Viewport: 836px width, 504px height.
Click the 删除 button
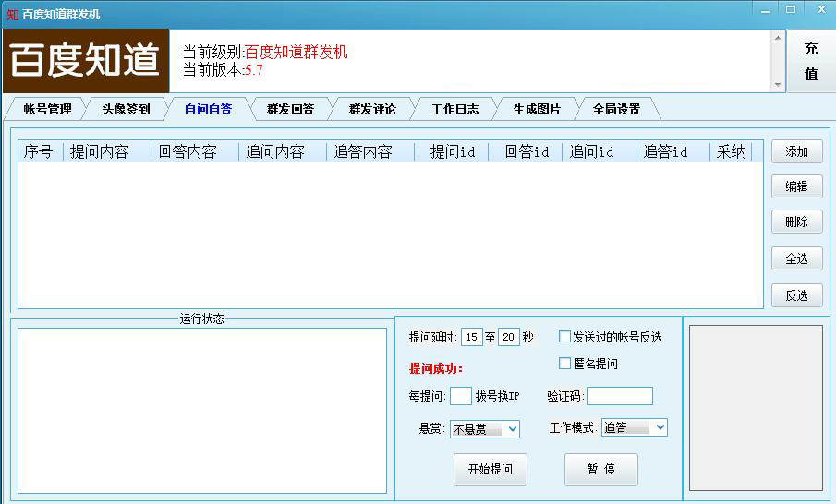coord(796,222)
